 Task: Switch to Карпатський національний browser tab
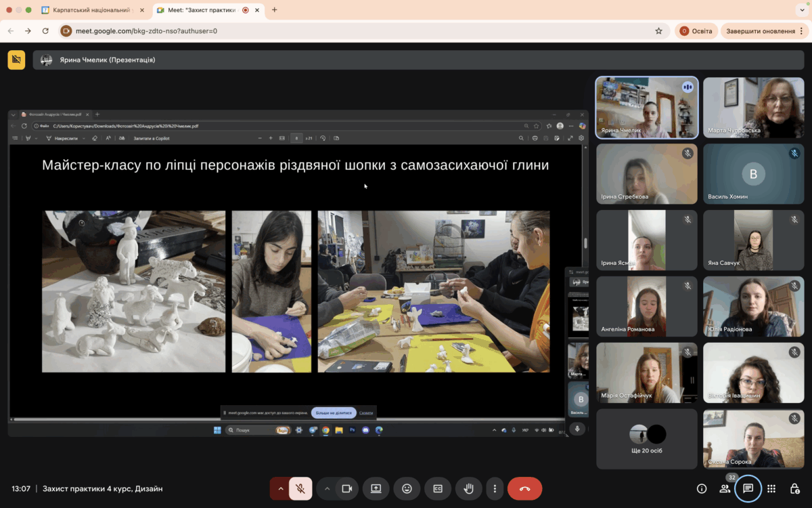[91, 10]
